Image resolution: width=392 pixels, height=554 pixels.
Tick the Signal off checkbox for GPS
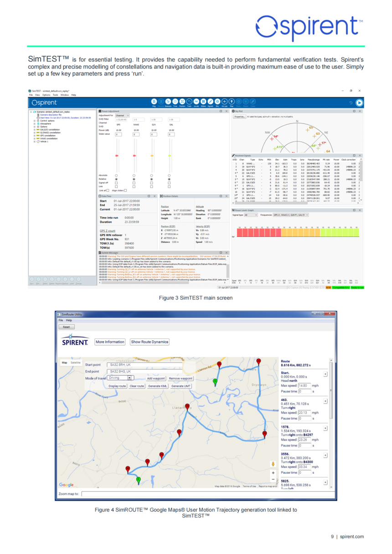tap(116, 183)
